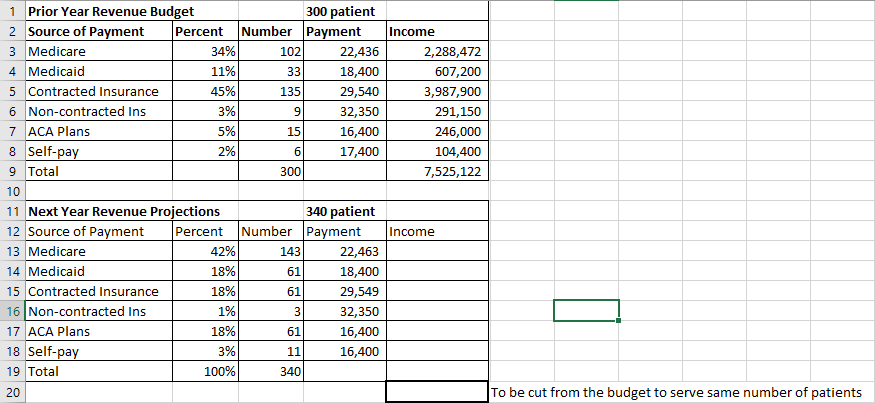Click row header 12
The image size is (875, 403).
tap(12, 232)
